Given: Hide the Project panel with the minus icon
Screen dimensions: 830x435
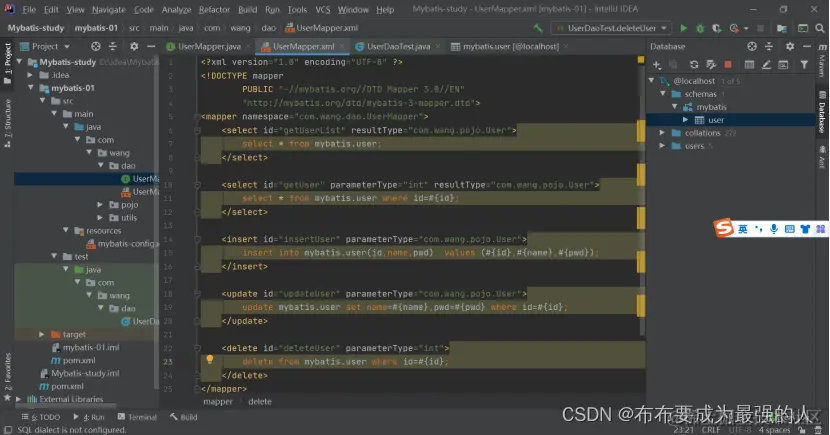Looking at the screenshot, I should point(151,47).
